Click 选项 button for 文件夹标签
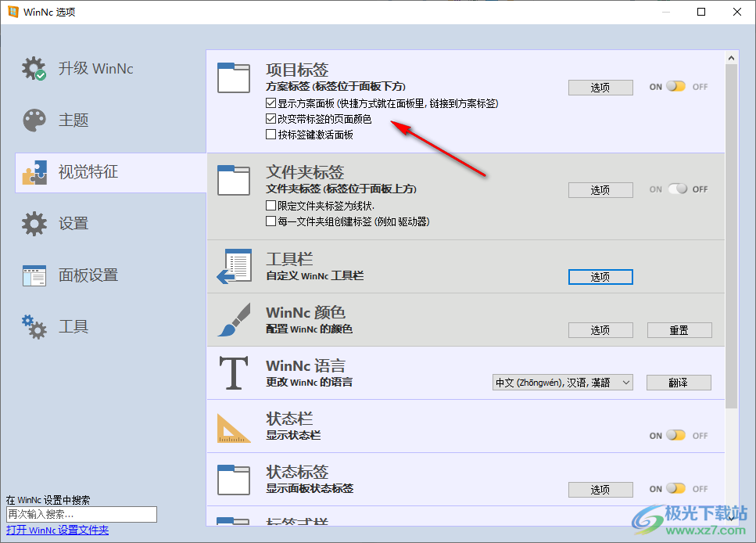The height and width of the screenshot is (543, 756). [600, 190]
